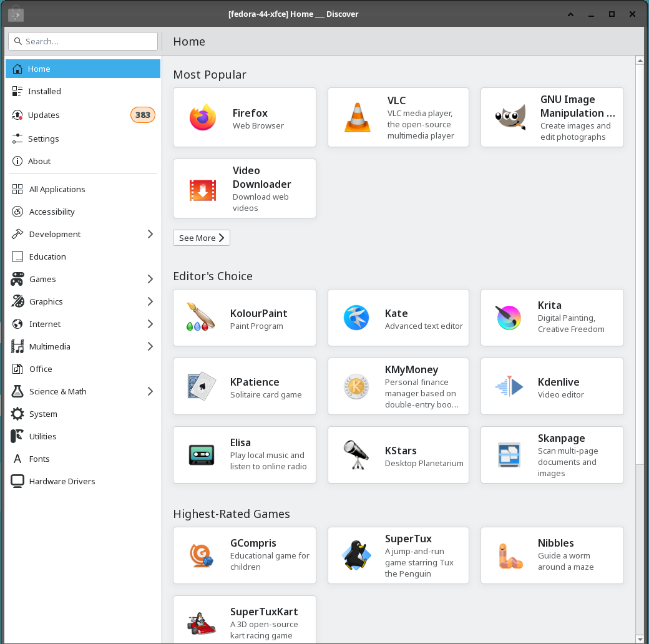
Task: Expand the Multimedia category arrow
Action: [150, 346]
